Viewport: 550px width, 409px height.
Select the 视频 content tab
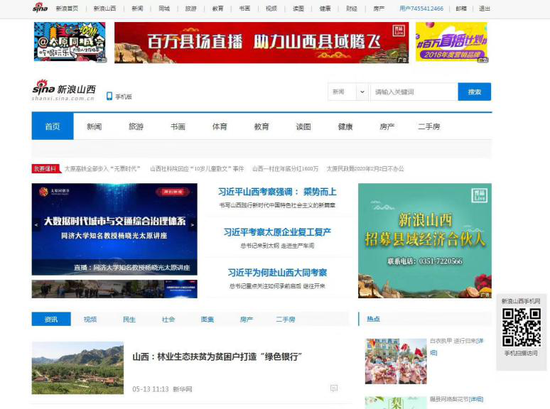pos(90,319)
